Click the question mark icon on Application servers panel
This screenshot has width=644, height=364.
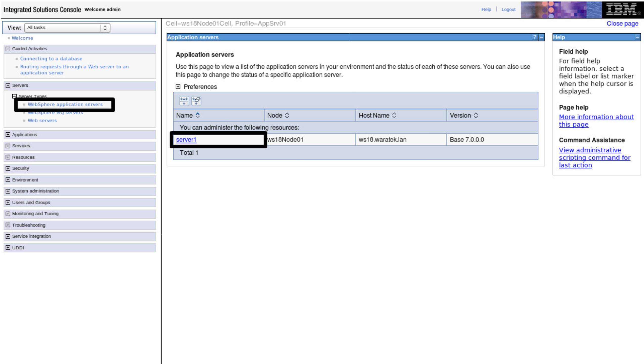click(x=535, y=37)
